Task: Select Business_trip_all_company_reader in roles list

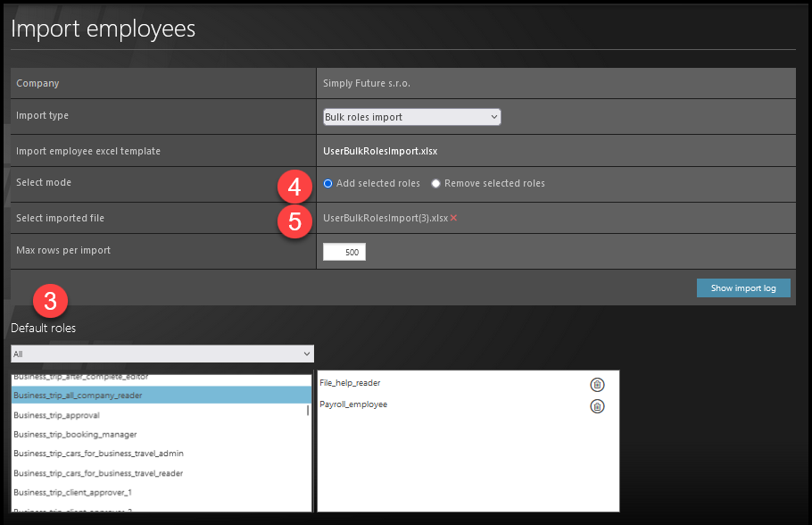Action: pyautogui.click(x=79, y=395)
